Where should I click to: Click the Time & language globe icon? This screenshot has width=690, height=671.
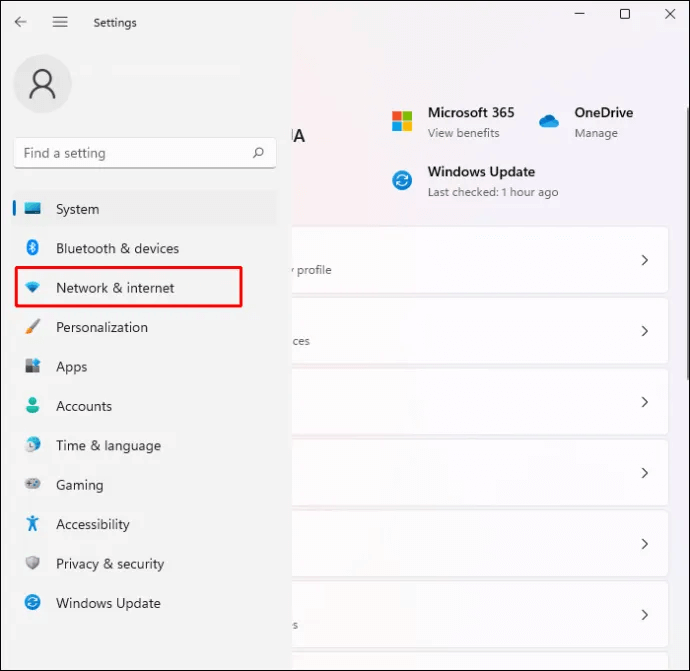click(x=33, y=445)
